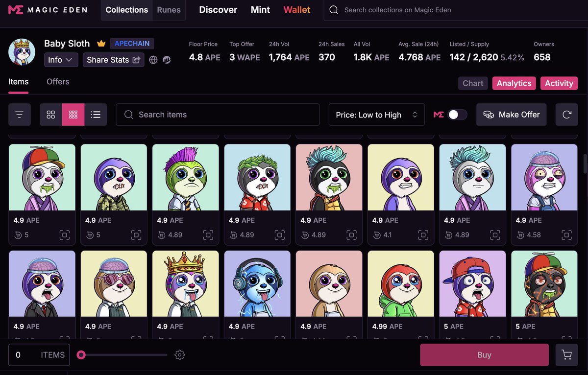Click the Make Offer button

coord(512,115)
